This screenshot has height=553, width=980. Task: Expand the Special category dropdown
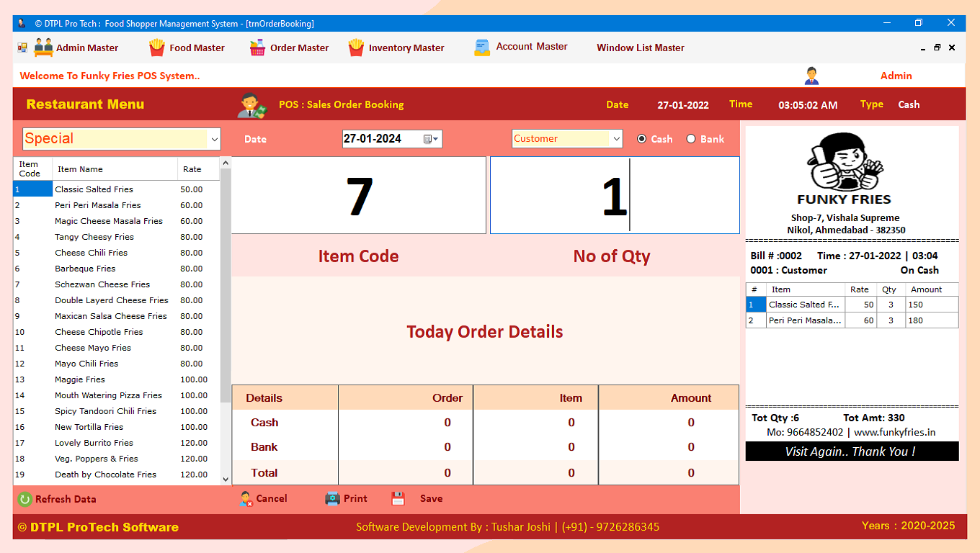214,139
